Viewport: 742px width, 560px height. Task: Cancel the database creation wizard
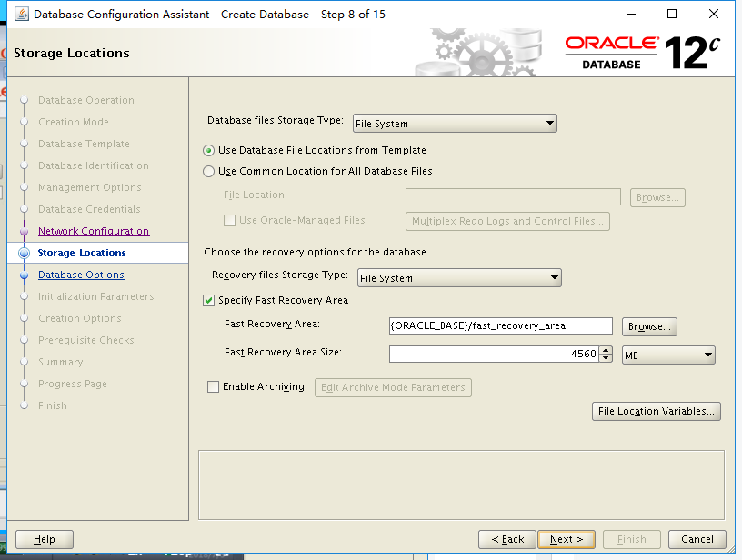pyautogui.click(x=697, y=538)
